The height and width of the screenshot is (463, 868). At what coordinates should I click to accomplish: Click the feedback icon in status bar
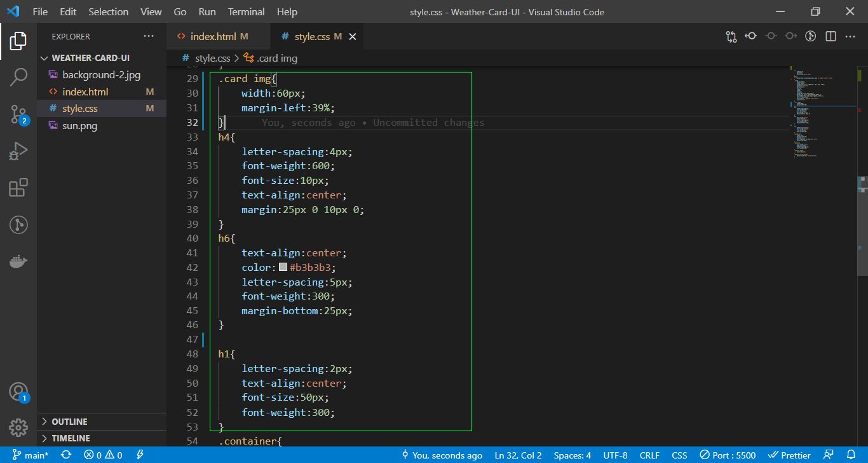(x=828, y=455)
